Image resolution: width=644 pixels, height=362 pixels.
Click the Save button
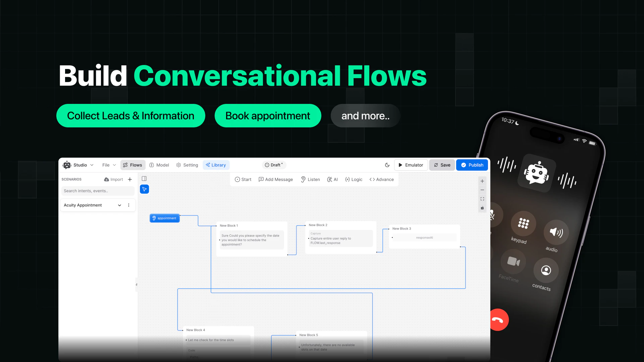(x=442, y=165)
